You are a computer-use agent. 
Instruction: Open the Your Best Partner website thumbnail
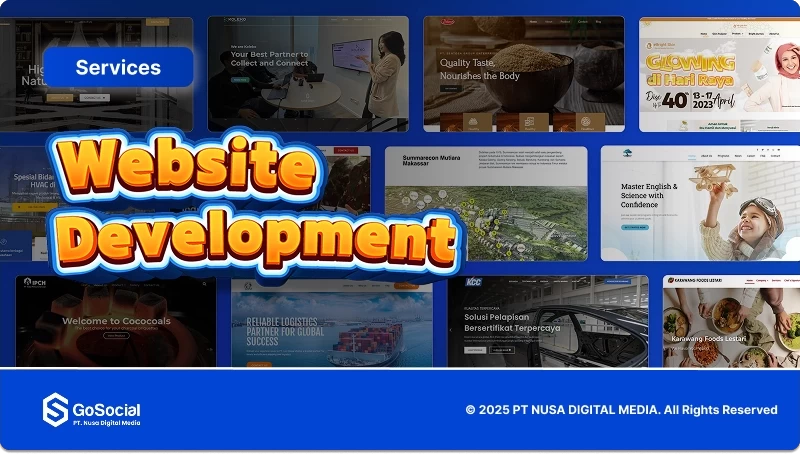tap(307, 73)
